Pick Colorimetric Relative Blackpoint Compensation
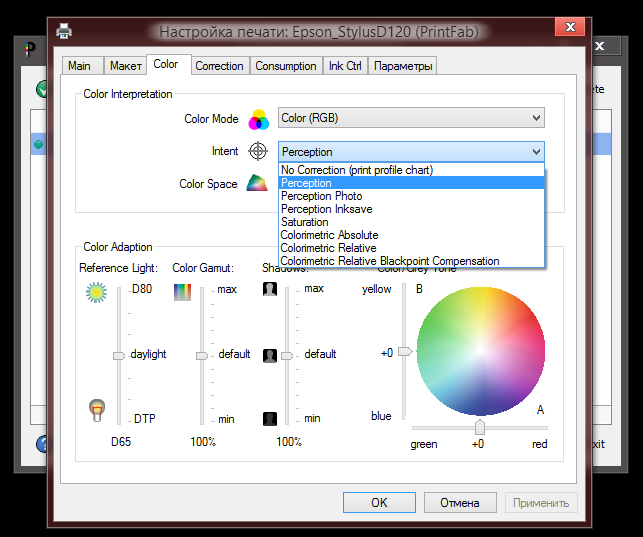Viewport: 643px width, 537px height. pos(411,261)
